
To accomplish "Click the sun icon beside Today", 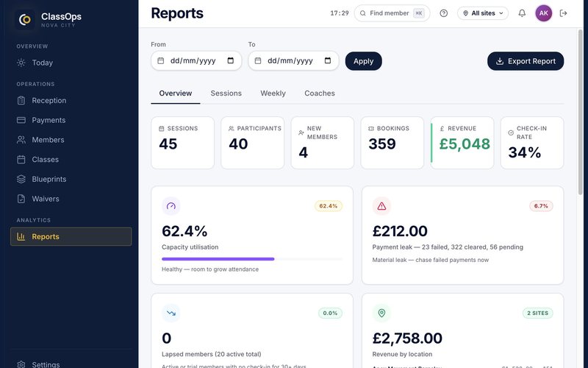I will 21,63.
